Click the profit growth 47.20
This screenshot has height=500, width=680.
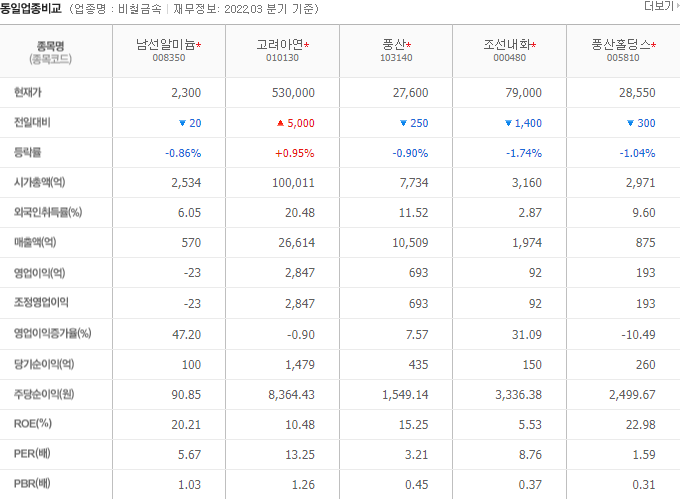point(187,335)
